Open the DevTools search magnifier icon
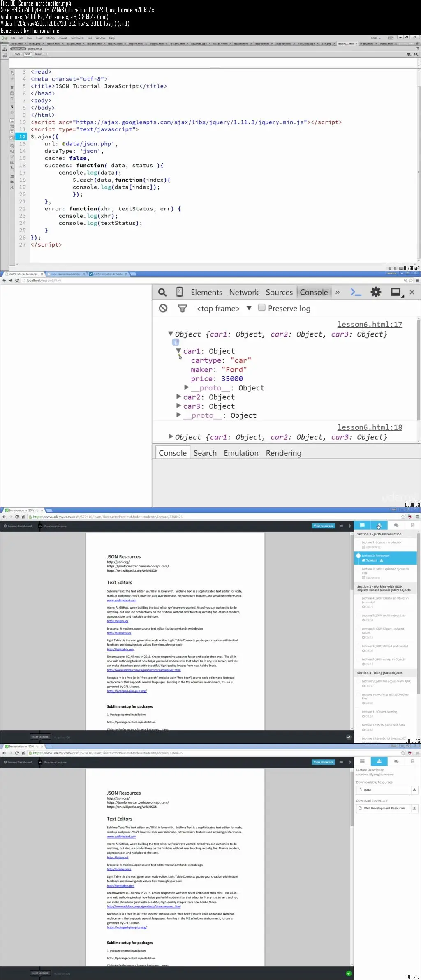The width and height of the screenshot is (421, 980). tap(162, 292)
